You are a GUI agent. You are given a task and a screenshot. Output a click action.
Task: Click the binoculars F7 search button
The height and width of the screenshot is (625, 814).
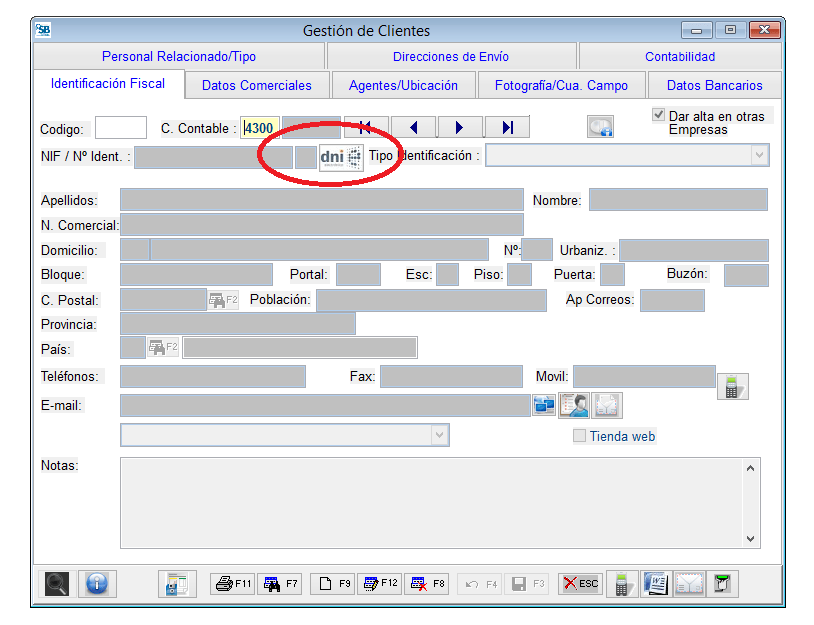point(280,584)
